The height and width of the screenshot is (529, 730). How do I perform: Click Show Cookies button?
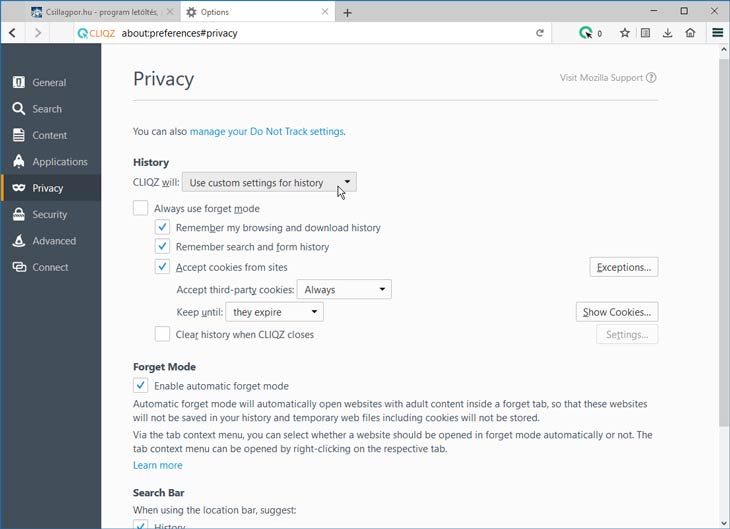point(617,312)
